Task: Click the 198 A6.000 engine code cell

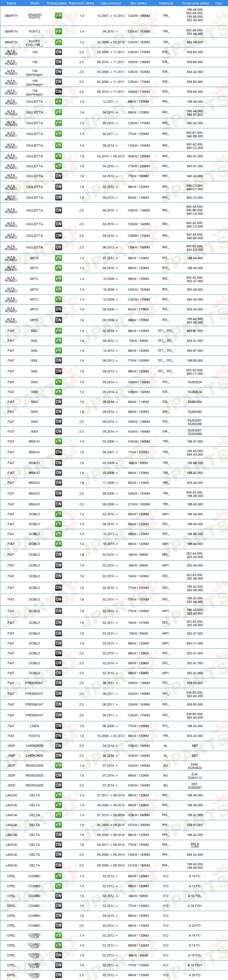Action: coord(195,463)
